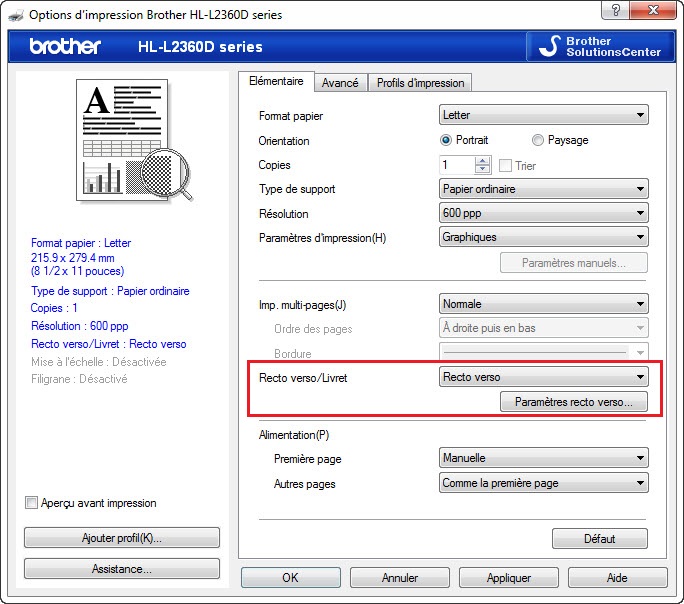Click inside the Copies number field
The width and height of the screenshot is (684, 604).
click(457, 165)
